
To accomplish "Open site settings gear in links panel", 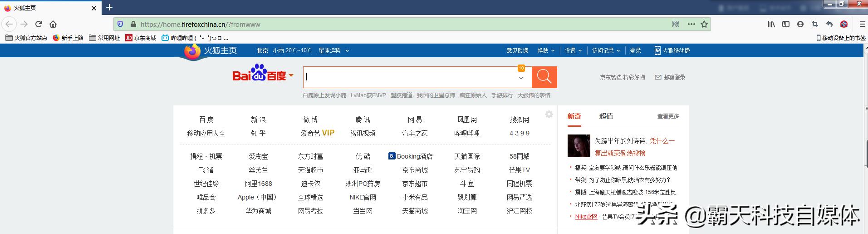I will coord(549,114).
